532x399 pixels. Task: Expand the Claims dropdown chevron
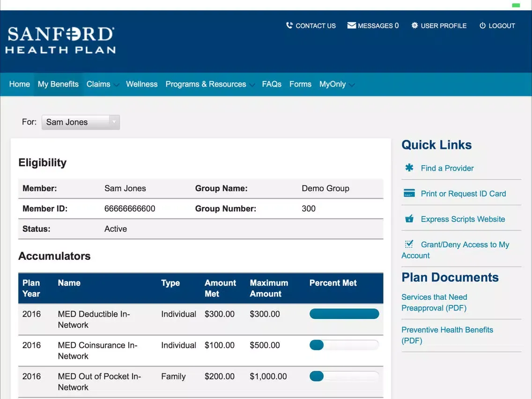[x=116, y=85]
